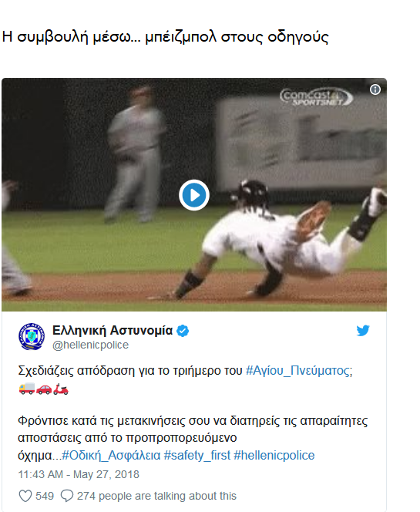Viewport: 420px width, 512px height.
Task: Click the reply speech bubble icon
Action: pyautogui.click(x=67, y=496)
